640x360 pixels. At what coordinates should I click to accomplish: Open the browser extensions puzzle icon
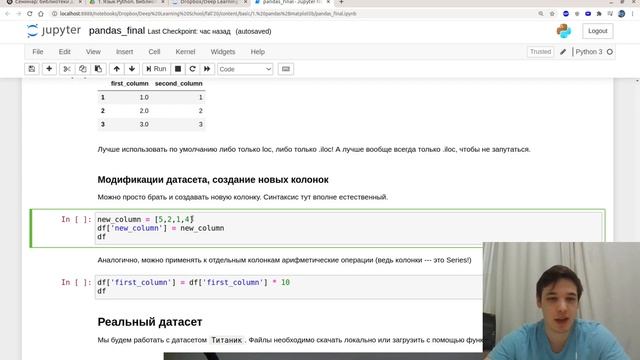coord(599,13)
